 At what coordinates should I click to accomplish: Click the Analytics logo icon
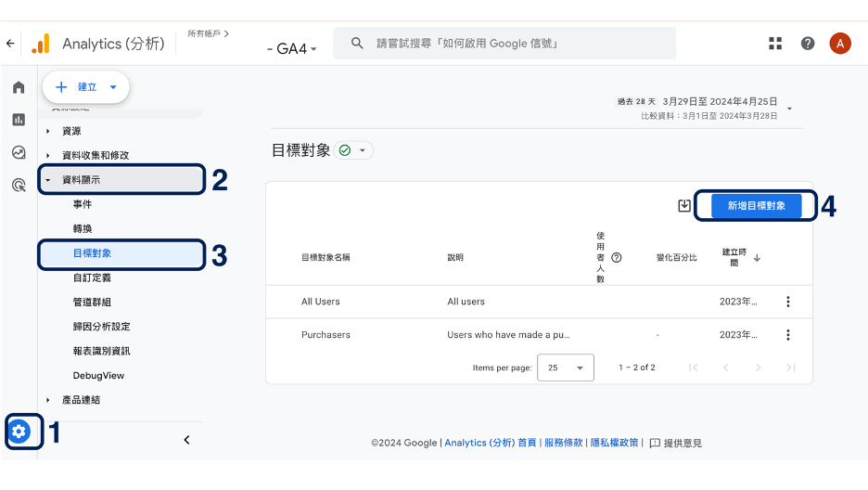[41, 44]
